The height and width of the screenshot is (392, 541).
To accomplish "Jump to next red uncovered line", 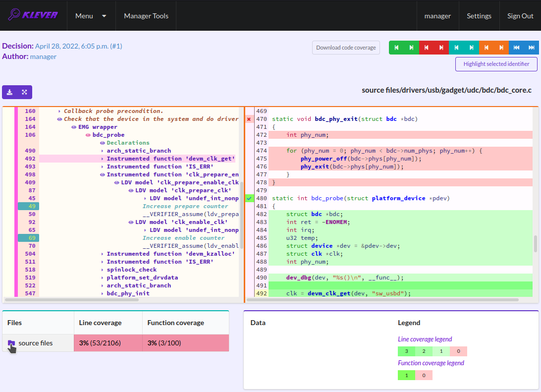I will pos(441,48).
